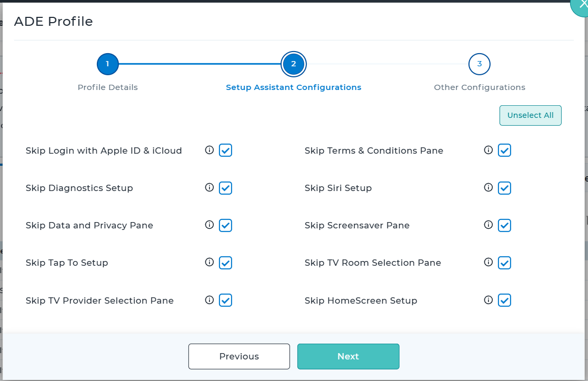Click info icon for Skip TV Provider Selection Pane

click(209, 300)
